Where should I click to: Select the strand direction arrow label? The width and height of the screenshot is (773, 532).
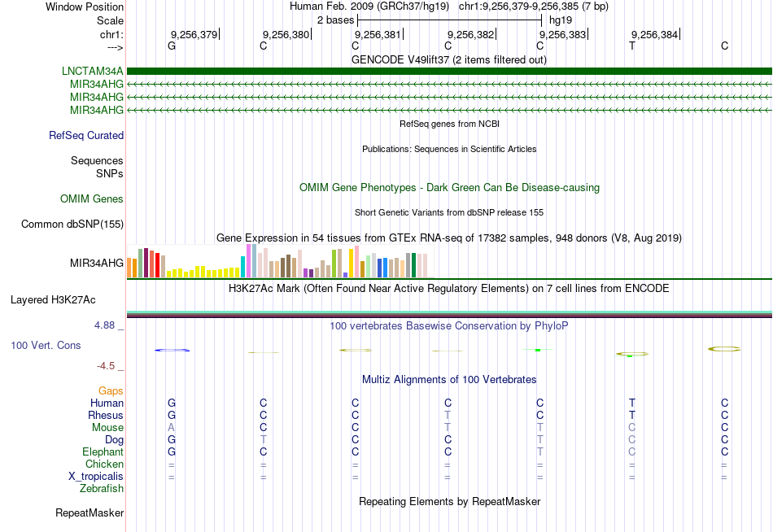coord(116,47)
